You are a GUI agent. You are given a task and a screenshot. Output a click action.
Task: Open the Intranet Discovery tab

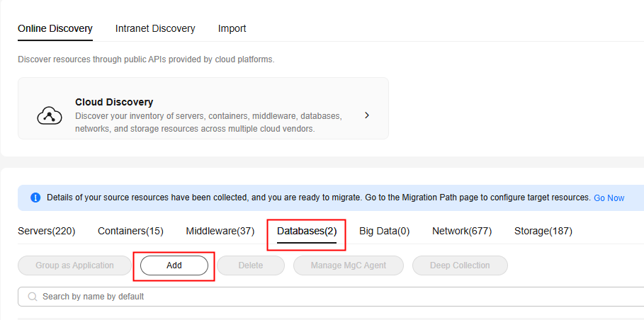(155, 29)
